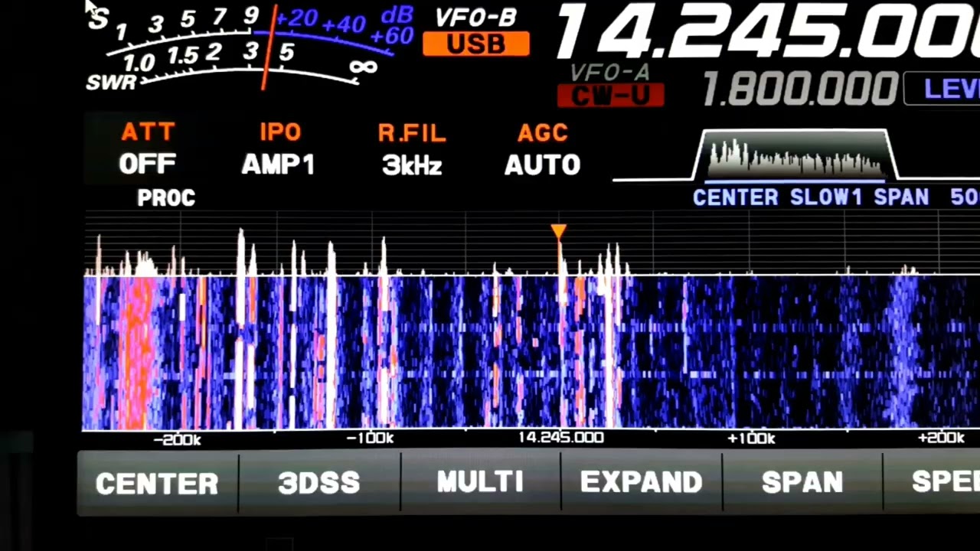Tap the strong red signal in waterfall

tap(137, 352)
